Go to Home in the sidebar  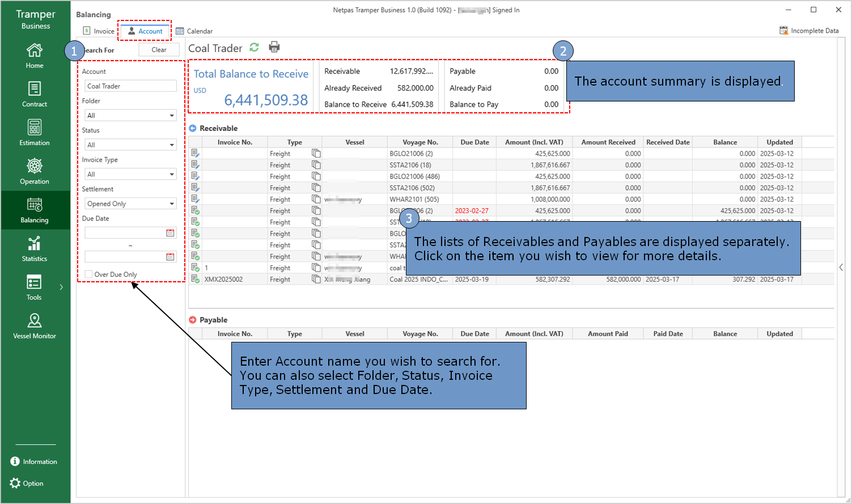[x=35, y=56]
